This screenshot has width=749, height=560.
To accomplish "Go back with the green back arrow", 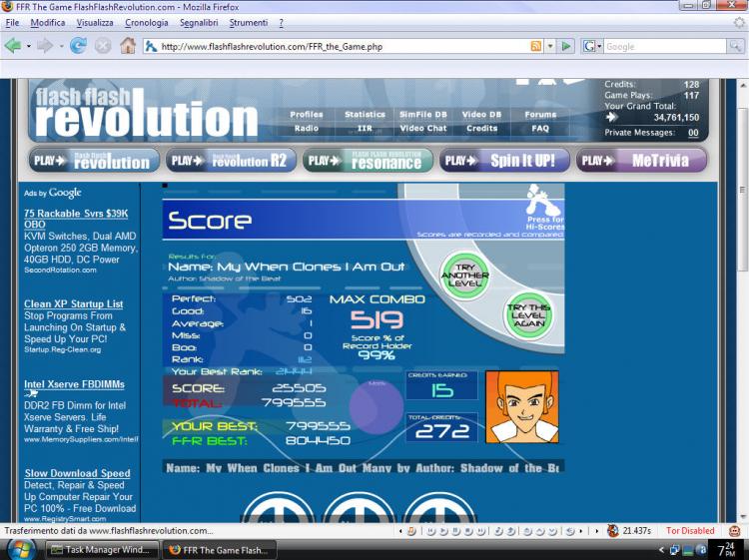I will coord(13,46).
